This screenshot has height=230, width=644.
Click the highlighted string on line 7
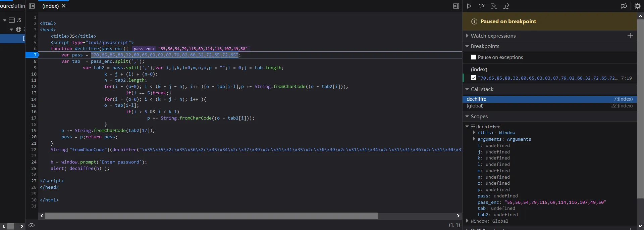tap(164, 55)
